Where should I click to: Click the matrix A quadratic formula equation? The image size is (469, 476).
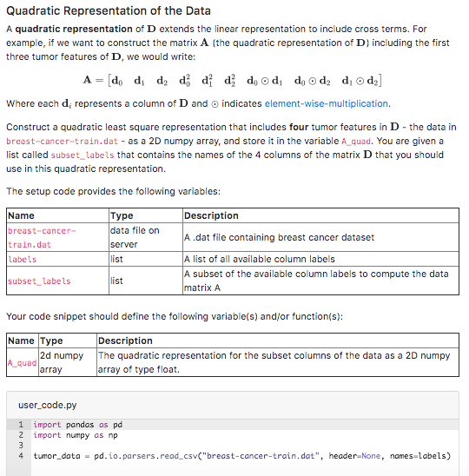(232, 81)
